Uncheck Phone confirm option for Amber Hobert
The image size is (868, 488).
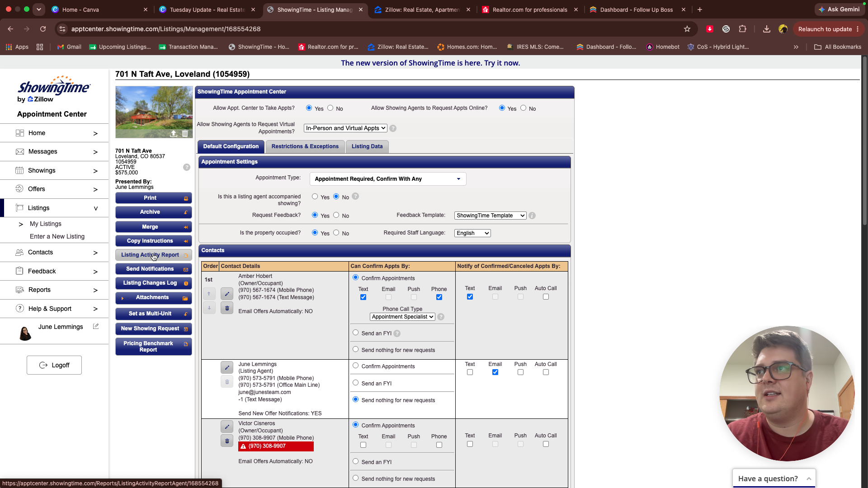pos(439,297)
